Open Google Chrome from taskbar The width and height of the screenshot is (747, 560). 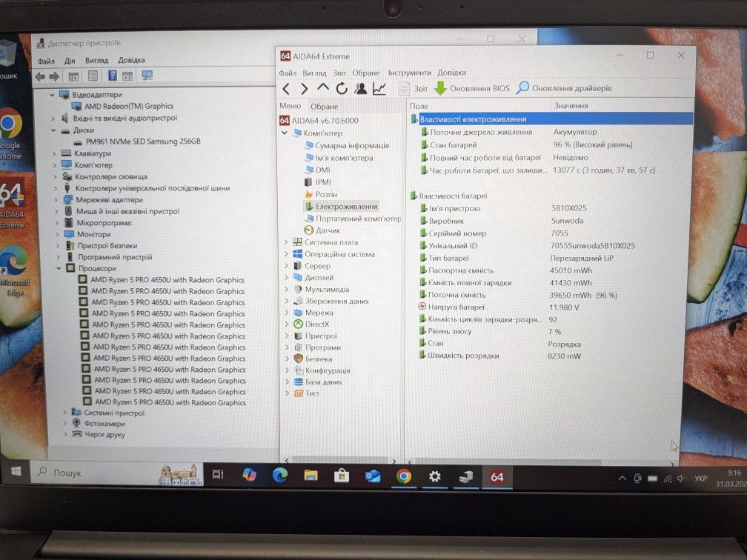403,476
